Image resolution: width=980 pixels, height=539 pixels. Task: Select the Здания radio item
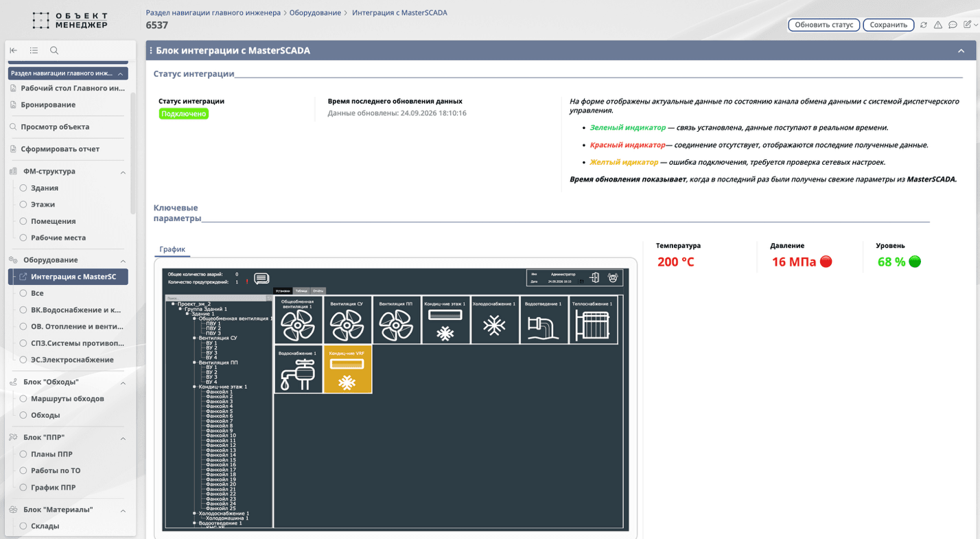[23, 188]
